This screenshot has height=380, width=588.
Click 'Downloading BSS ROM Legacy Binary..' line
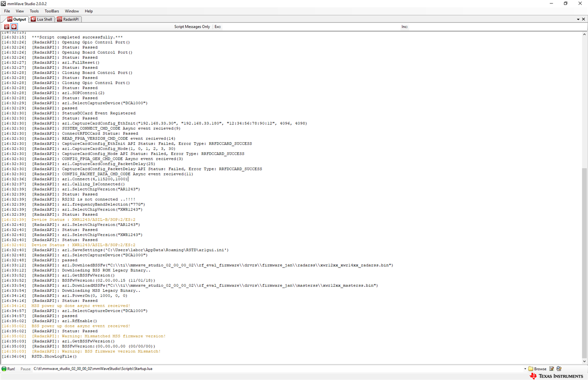tap(106, 270)
